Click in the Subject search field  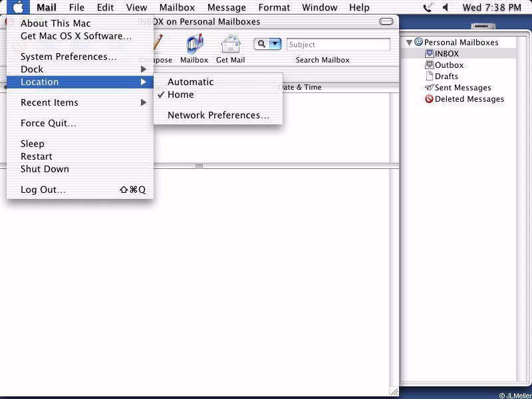pyautogui.click(x=338, y=45)
